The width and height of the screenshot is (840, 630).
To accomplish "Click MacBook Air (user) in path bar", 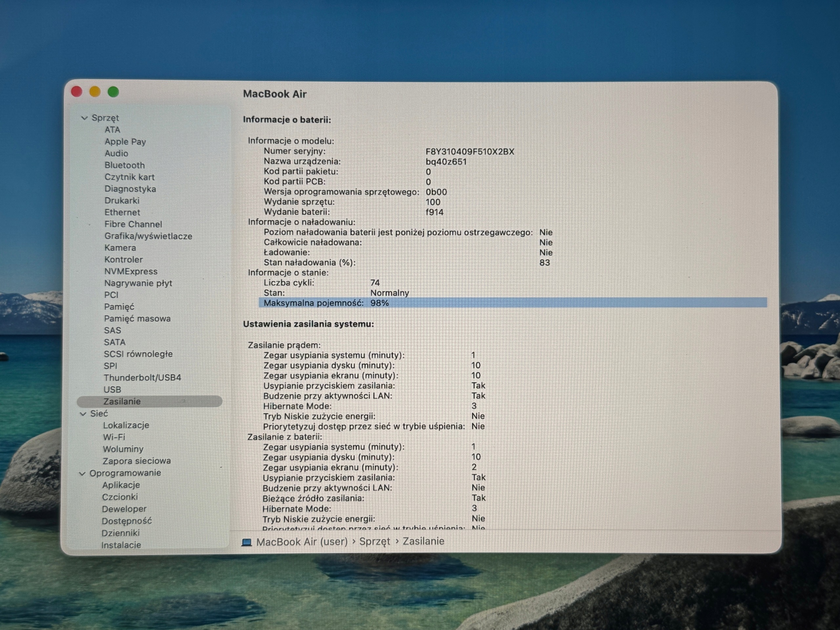I will [302, 542].
